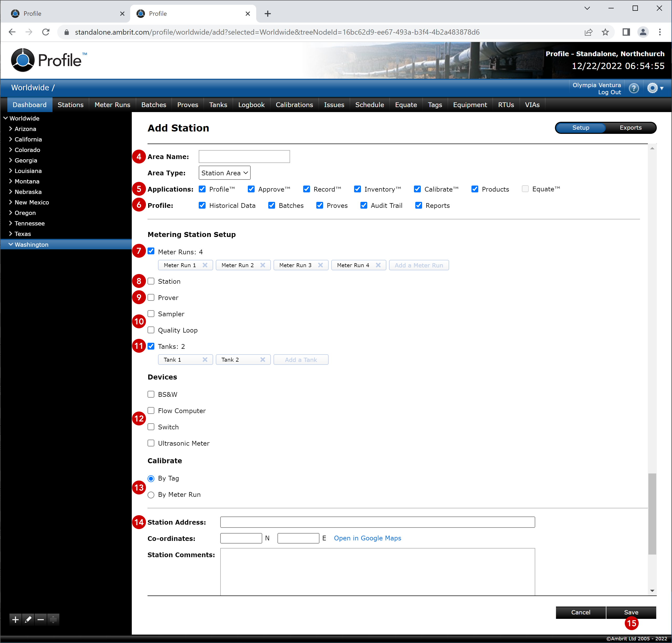This screenshot has height=643, width=672.
Task: Remove Meter Run 4 with its X
Action: 378,265
